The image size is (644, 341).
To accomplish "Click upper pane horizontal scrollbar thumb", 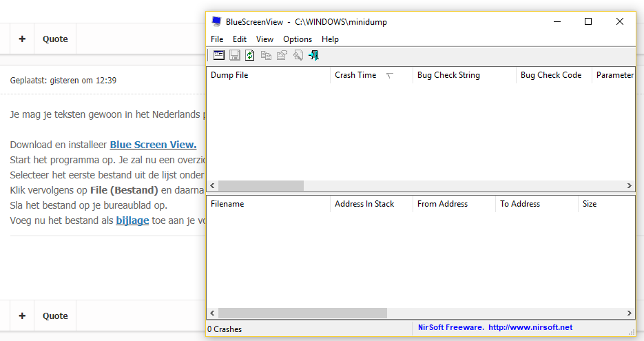I will (x=261, y=186).
